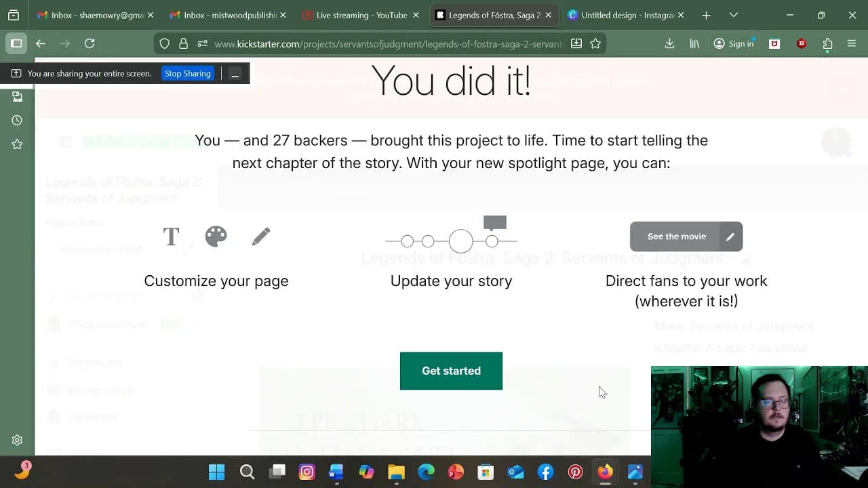This screenshot has width=868, height=488.
Task: Click the Stop Sharing button
Action: pos(187,73)
